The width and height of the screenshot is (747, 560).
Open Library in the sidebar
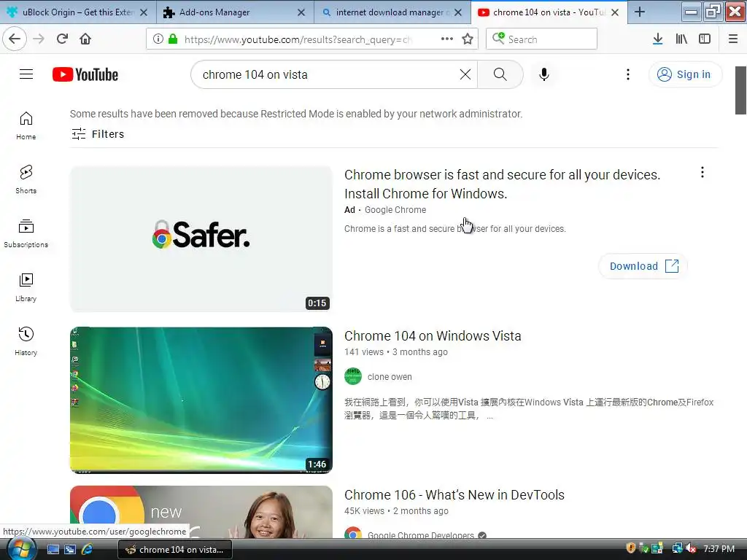[x=26, y=287]
